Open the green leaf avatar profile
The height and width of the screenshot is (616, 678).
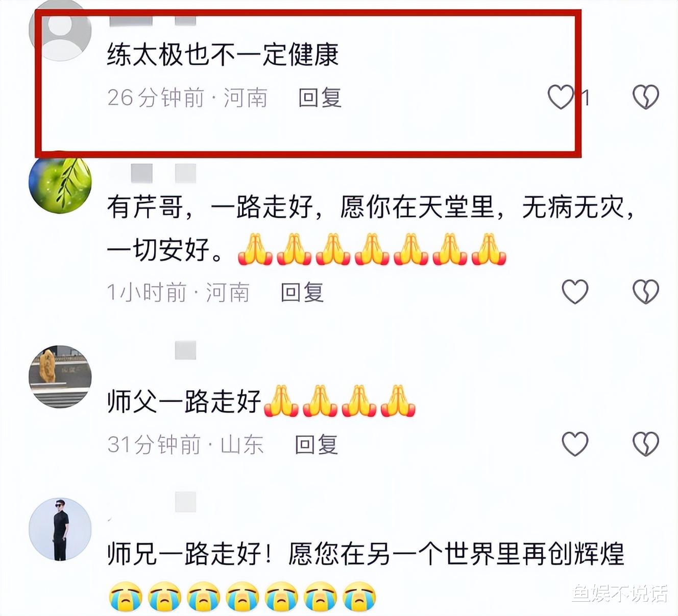tap(60, 182)
